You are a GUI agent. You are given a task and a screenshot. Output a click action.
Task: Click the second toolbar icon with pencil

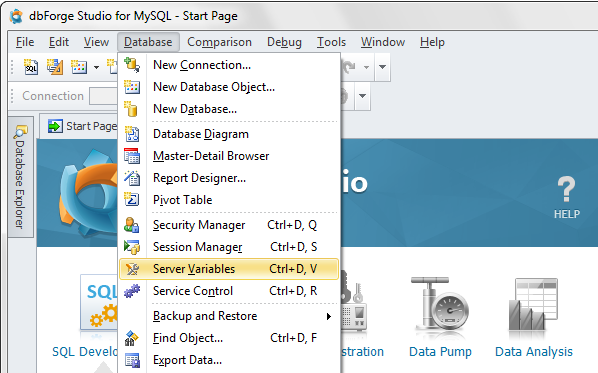point(55,67)
